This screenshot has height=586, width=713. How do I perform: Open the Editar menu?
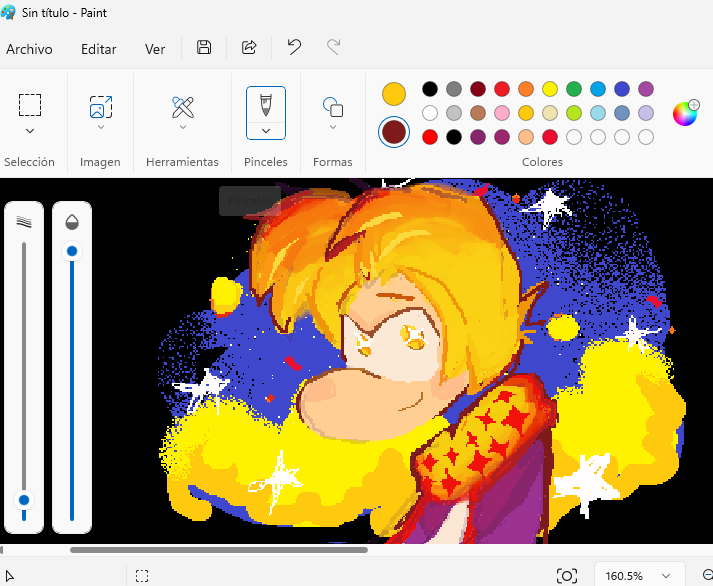pyautogui.click(x=99, y=49)
